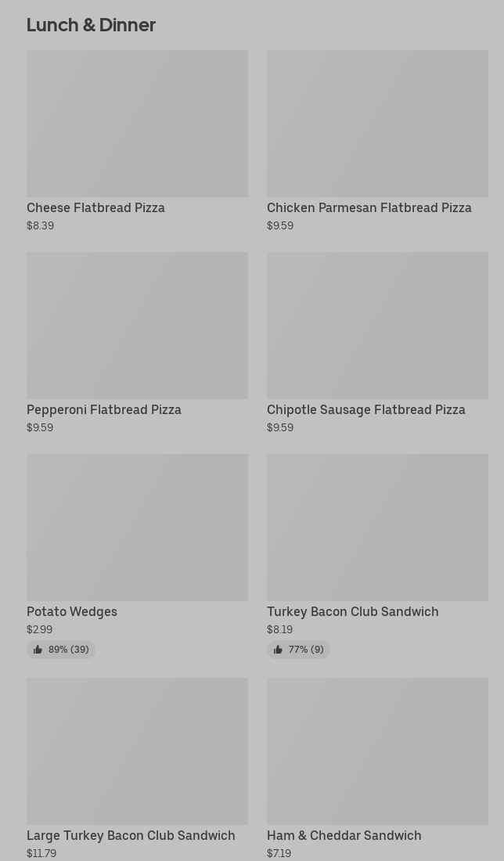The height and width of the screenshot is (861, 504).
Task: Open Potato Wedges item image
Action: (137, 527)
